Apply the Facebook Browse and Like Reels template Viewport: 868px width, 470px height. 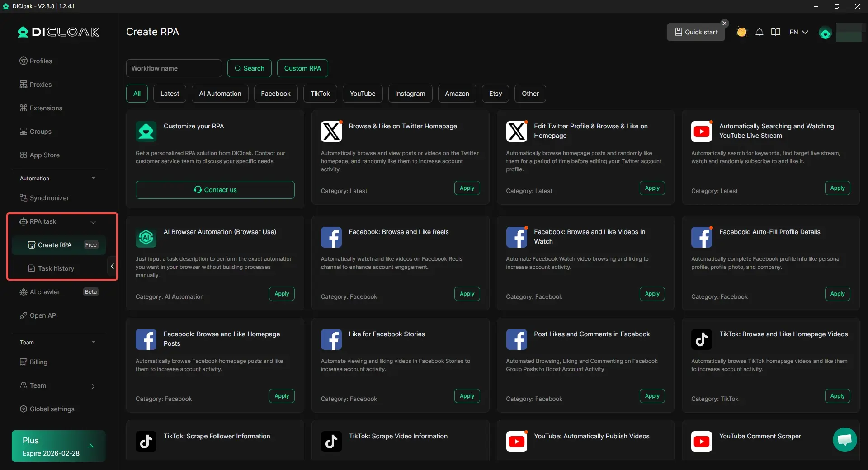[x=467, y=294]
